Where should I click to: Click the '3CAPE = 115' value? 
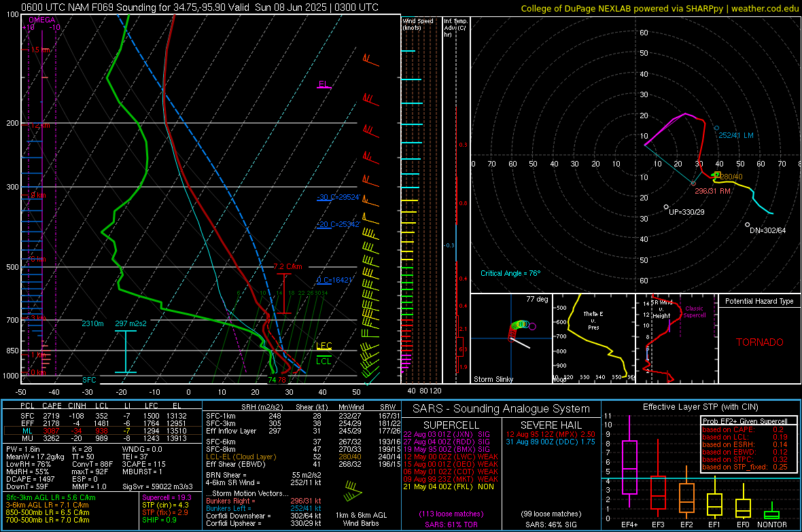tap(144, 464)
